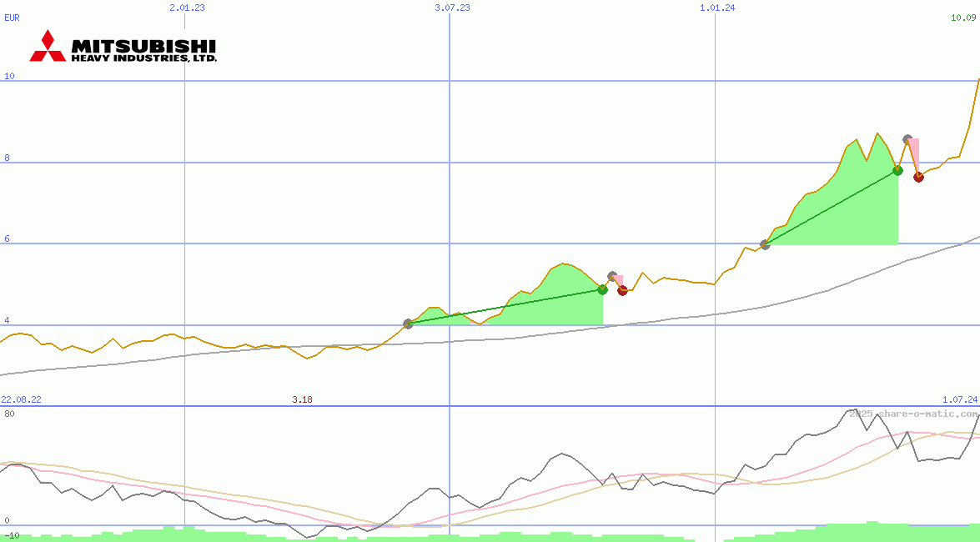
Task: Click the MITSUBISHI HEAVY INDUSTRIES, LTD. title
Action: coord(143,51)
